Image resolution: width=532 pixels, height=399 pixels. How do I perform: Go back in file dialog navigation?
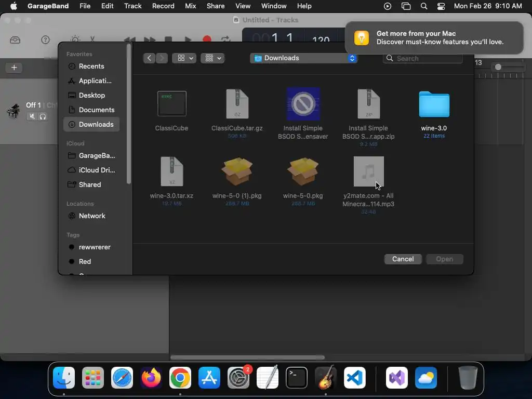click(x=149, y=58)
